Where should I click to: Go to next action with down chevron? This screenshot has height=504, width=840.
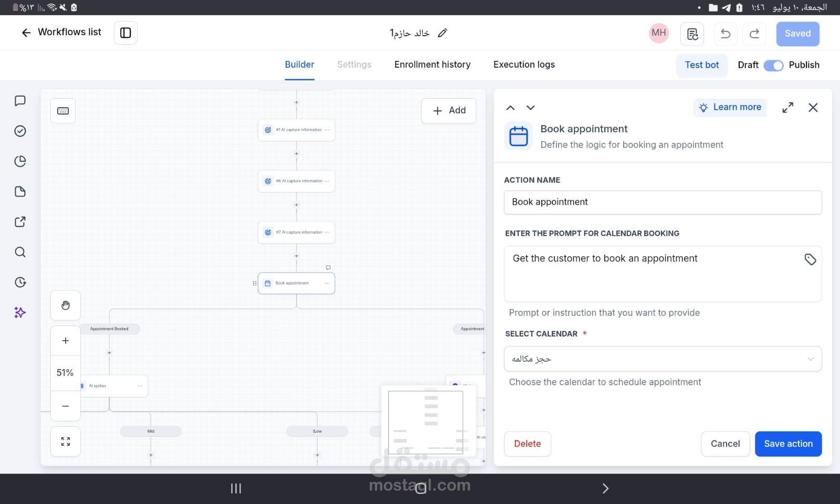click(x=531, y=108)
